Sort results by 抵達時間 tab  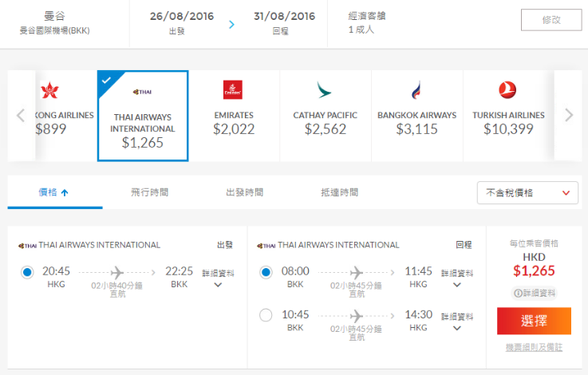[x=339, y=192]
